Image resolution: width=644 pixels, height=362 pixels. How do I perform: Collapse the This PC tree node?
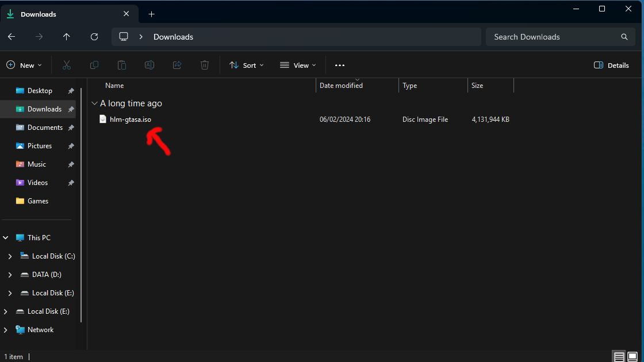coord(6,238)
